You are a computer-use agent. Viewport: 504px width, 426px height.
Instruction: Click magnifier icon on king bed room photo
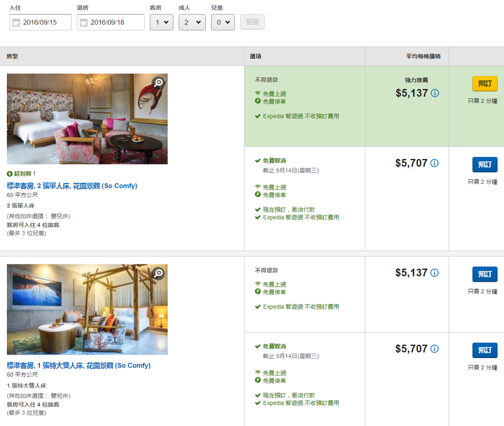pyautogui.click(x=158, y=273)
